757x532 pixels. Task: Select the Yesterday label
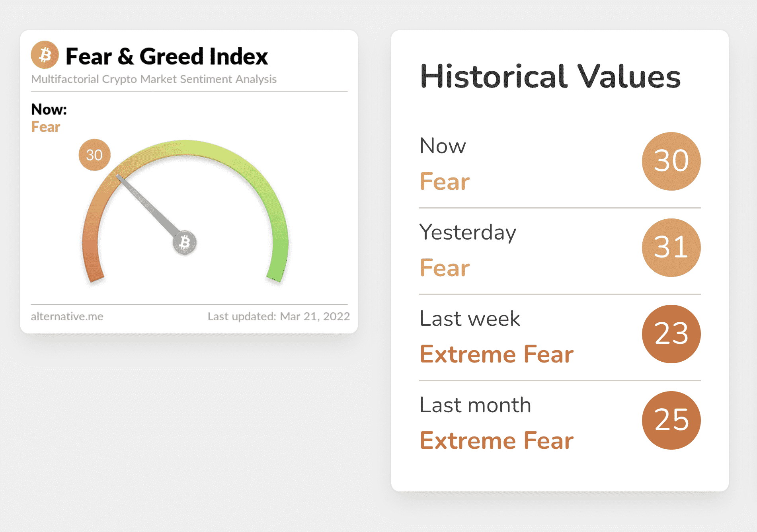pos(468,232)
